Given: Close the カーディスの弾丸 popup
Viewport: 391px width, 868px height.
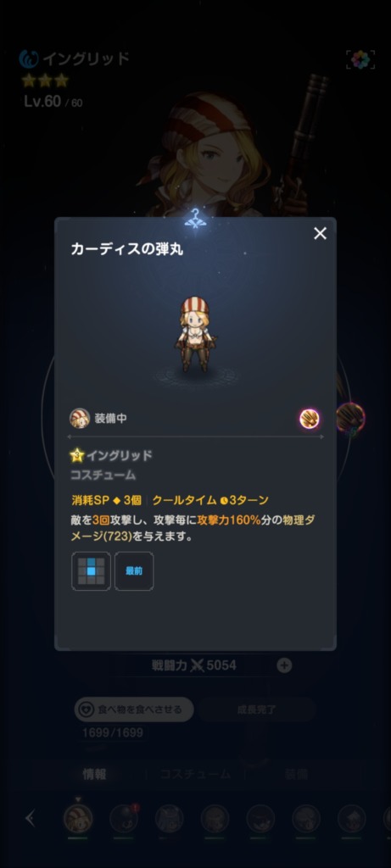Looking at the screenshot, I should coord(320,234).
